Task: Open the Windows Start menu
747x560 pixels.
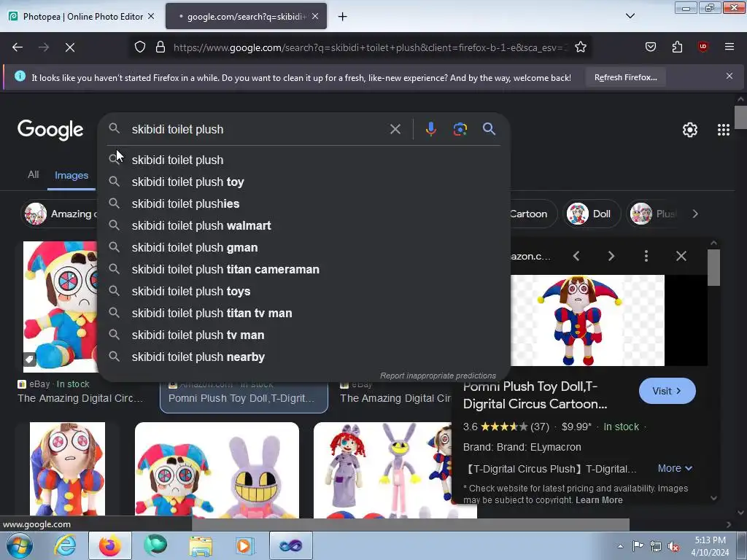Action: (x=19, y=545)
